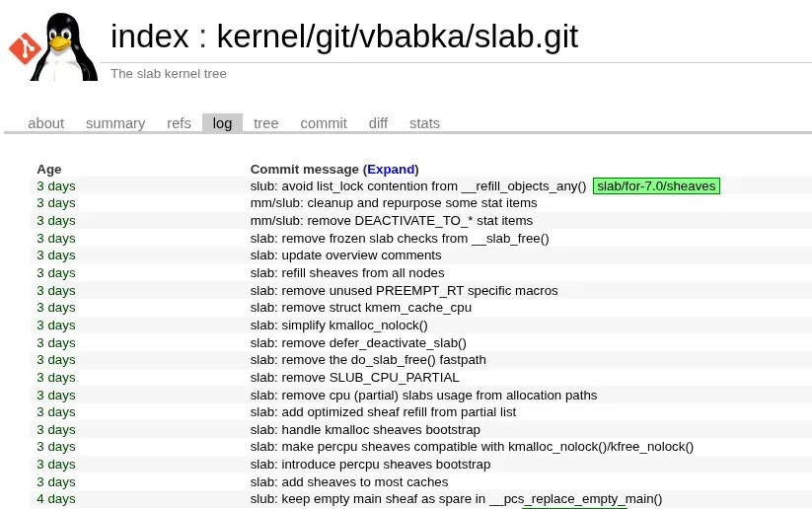Switch to the summary tab
Image resolution: width=812 pixels, height=509 pixels.
pyautogui.click(x=115, y=123)
